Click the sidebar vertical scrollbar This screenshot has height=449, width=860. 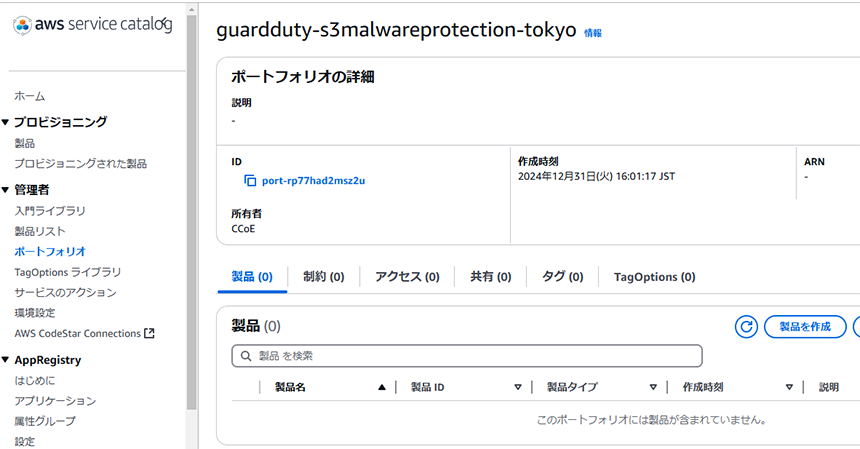[191, 213]
